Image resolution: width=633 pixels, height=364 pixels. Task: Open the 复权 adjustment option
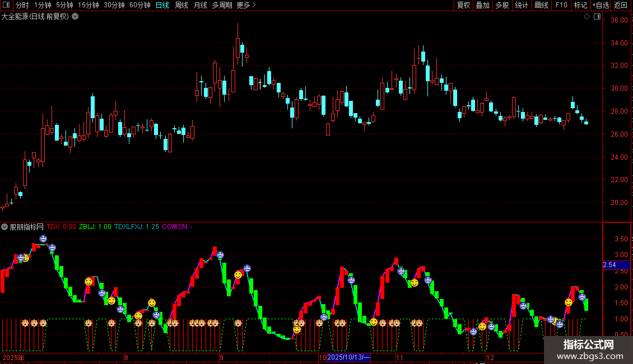click(x=463, y=5)
